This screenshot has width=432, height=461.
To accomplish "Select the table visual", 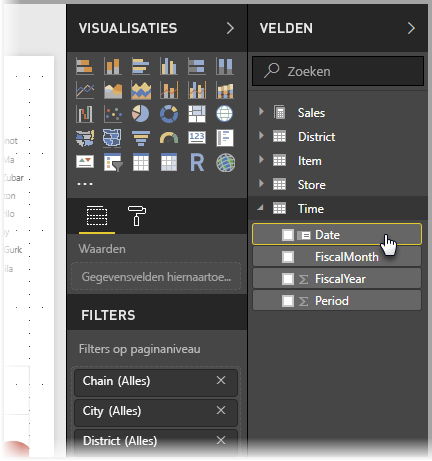I will pos(141,162).
